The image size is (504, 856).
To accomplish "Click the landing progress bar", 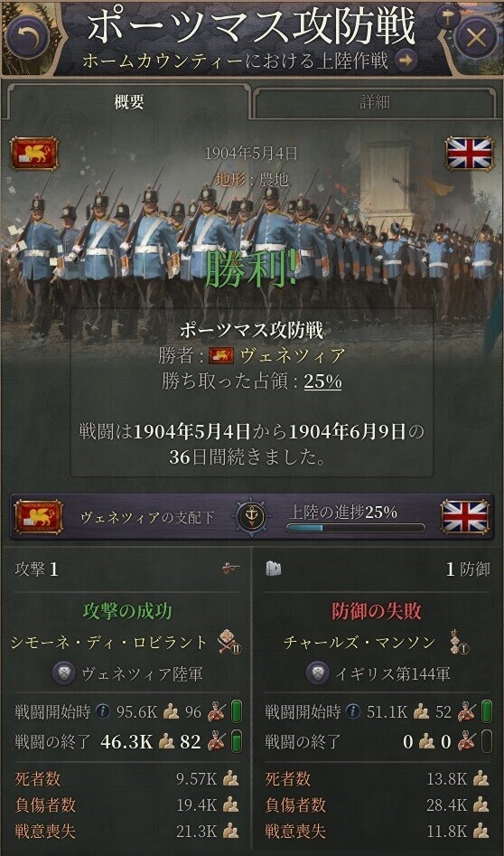I will (356, 528).
